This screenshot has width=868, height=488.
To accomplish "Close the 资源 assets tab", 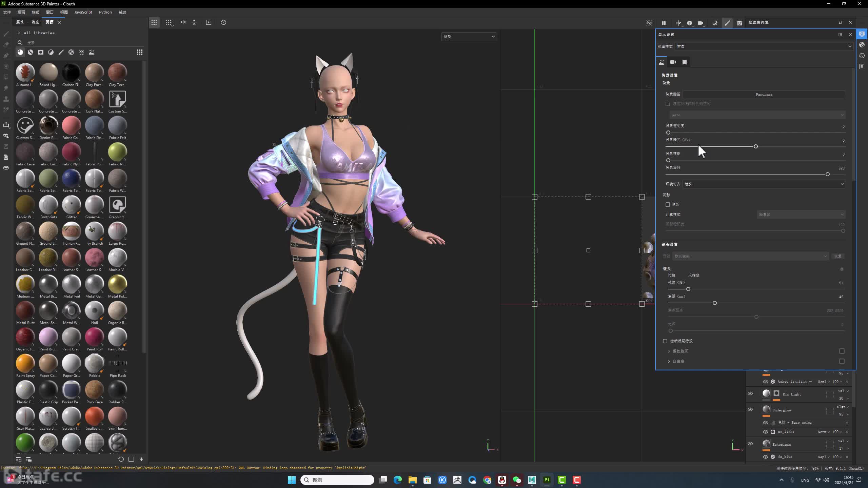I will 60,22.
